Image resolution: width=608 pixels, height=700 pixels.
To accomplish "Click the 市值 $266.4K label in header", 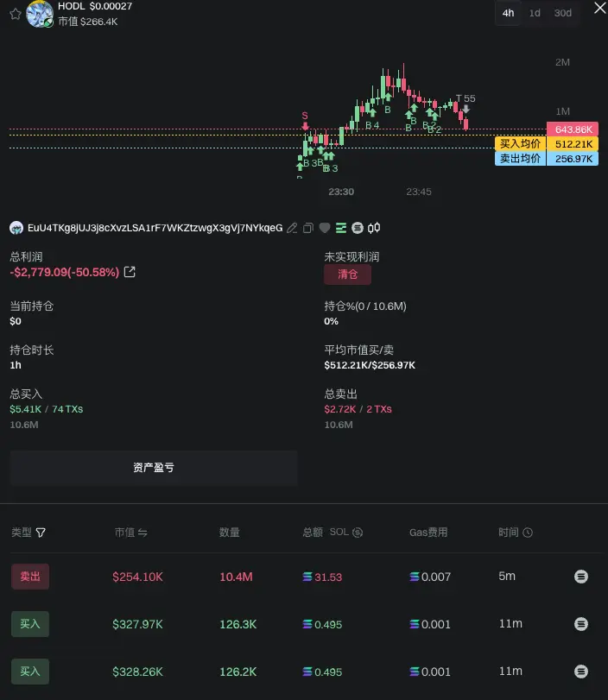I will (88, 22).
